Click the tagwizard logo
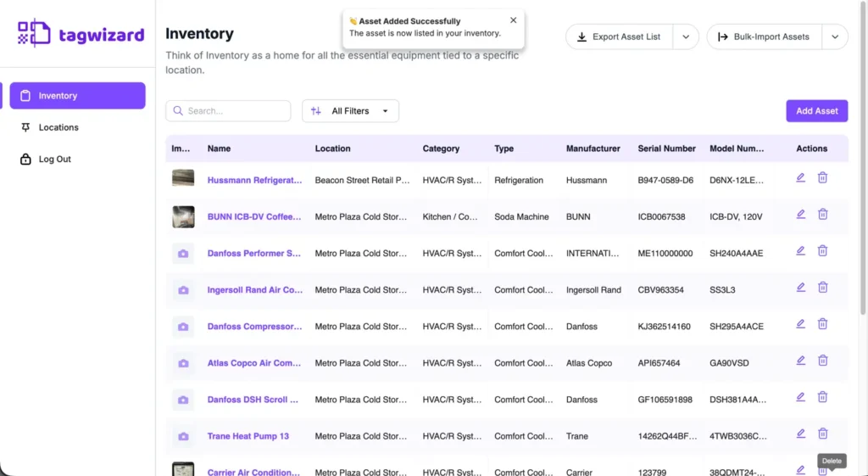The width and height of the screenshot is (868, 476). click(81, 33)
